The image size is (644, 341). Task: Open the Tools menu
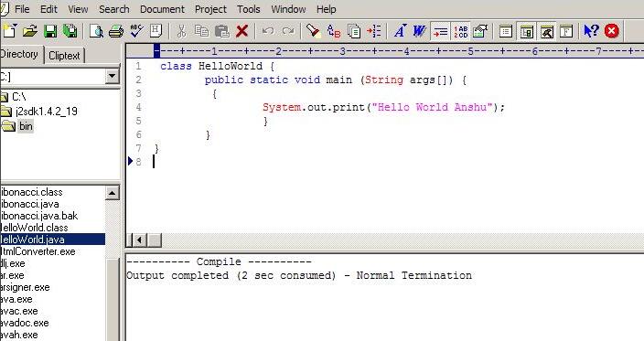249,9
